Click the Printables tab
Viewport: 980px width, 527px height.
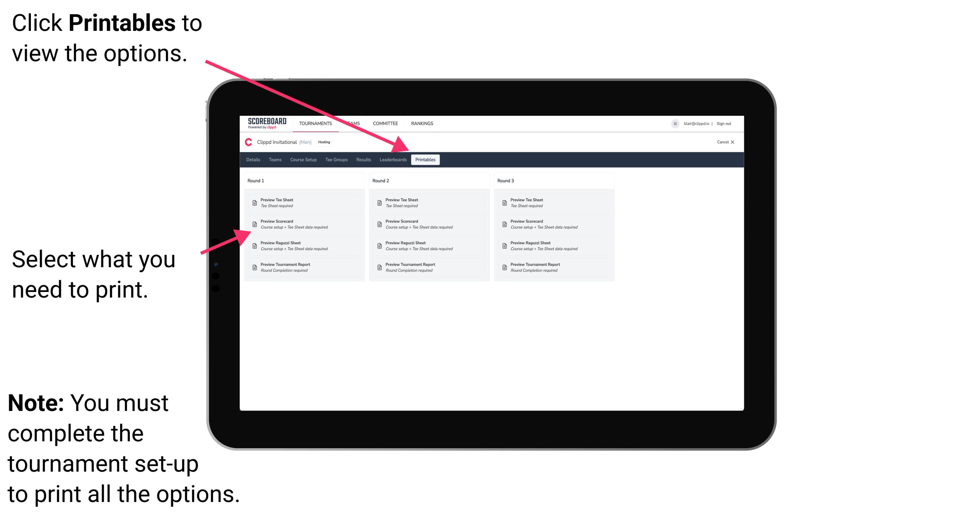point(425,160)
